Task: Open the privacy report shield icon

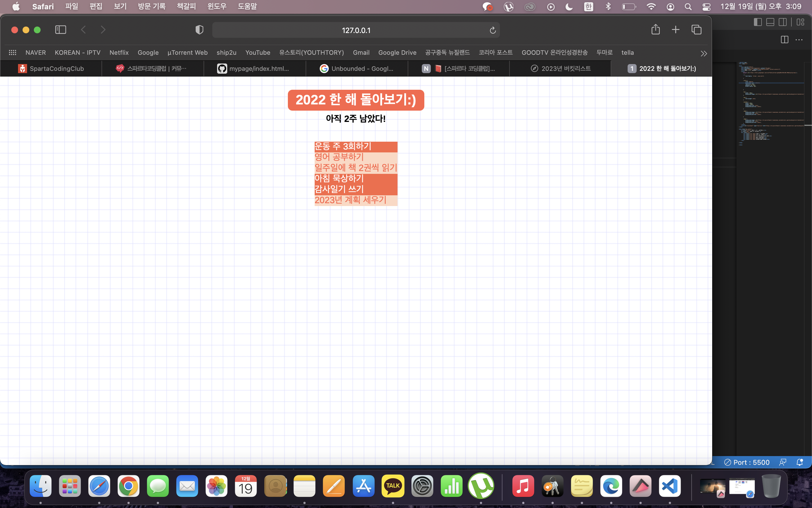Action: tap(199, 30)
